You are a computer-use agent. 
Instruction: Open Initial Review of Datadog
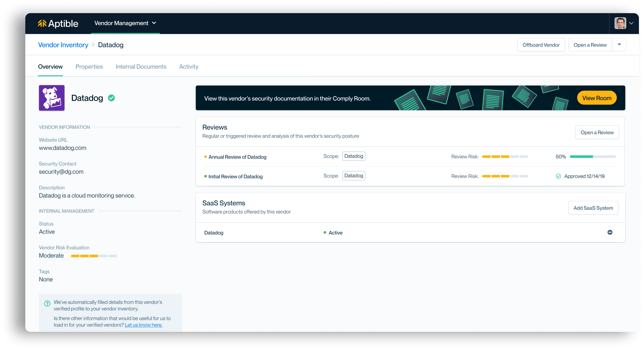[235, 177]
